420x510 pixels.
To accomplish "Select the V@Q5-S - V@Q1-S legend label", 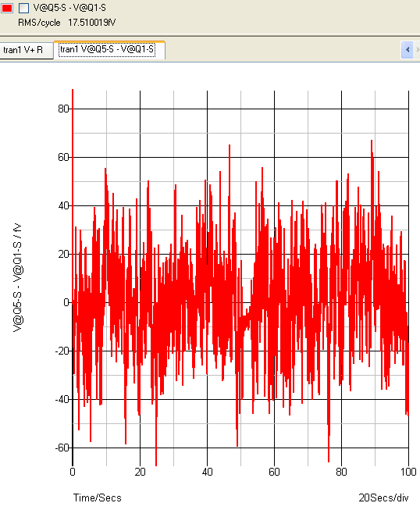I will point(69,8).
